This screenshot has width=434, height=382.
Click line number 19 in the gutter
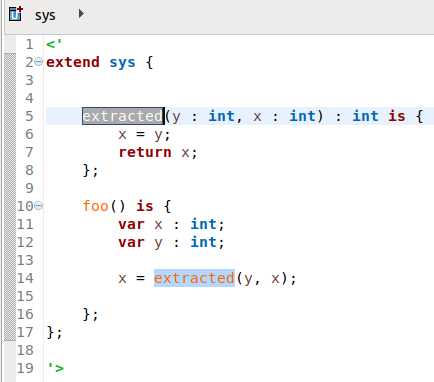[25, 368]
